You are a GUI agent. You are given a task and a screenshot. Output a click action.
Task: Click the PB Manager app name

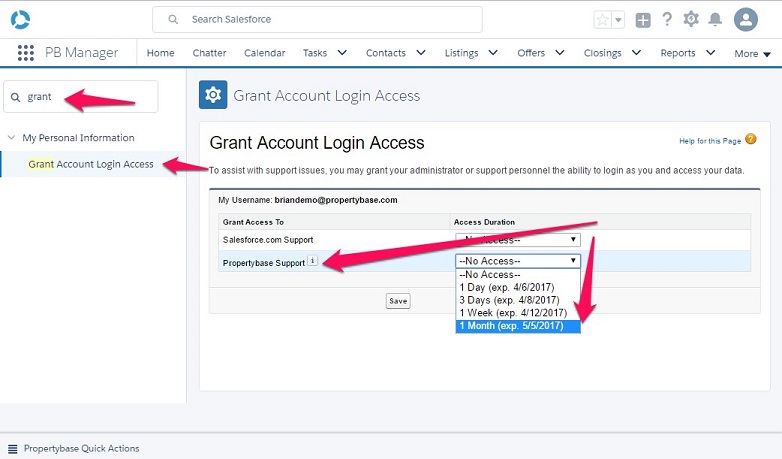click(81, 52)
